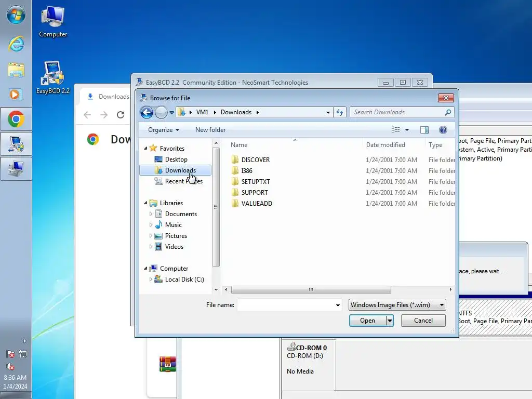
Task: Click the change view icon
Action: 395,130
